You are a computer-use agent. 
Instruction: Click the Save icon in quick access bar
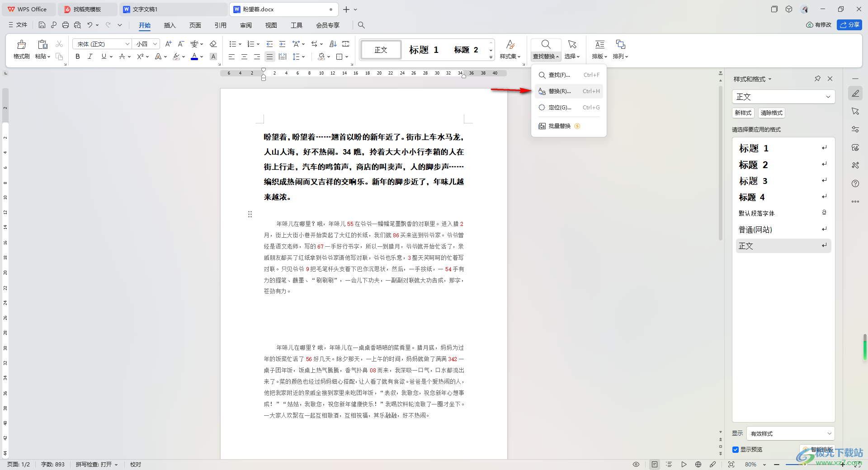coord(42,25)
